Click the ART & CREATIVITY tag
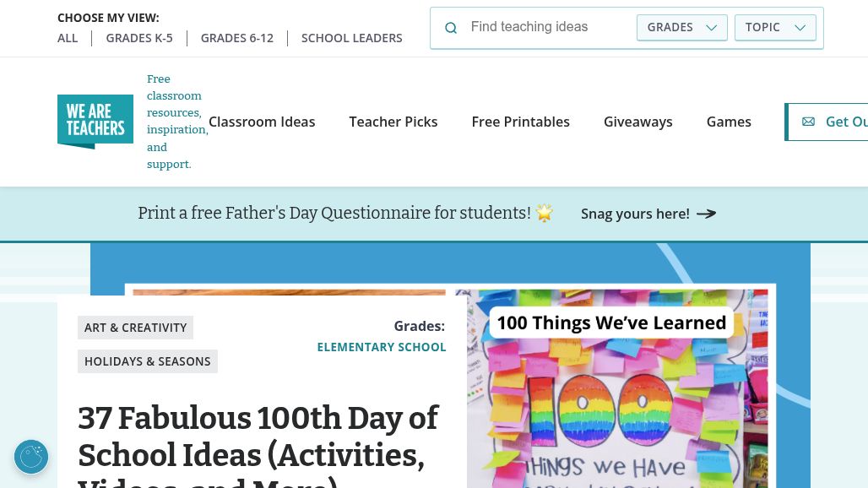This screenshot has height=488, width=868. 136,328
